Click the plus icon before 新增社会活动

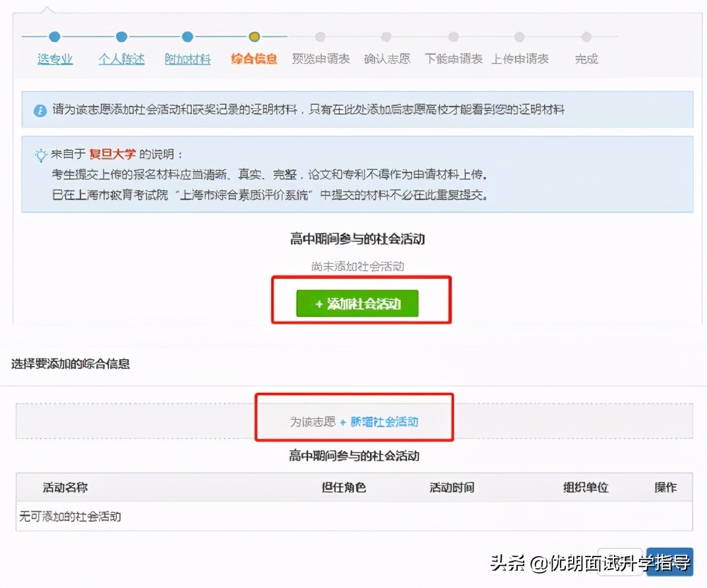tap(343, 422)
